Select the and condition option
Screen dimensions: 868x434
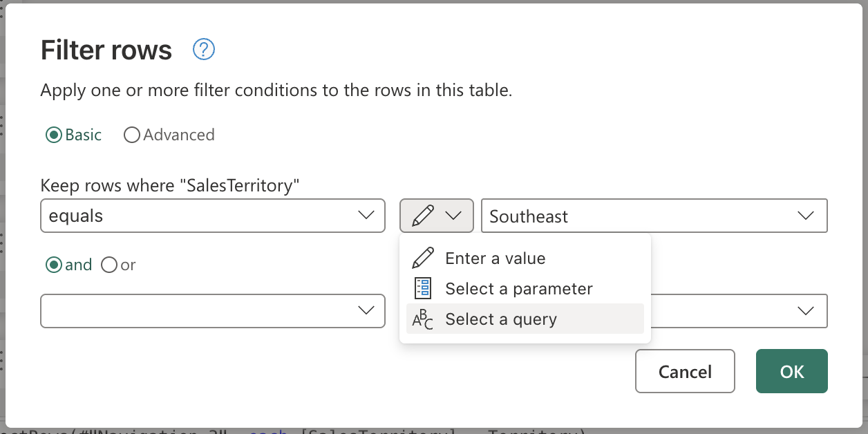[x=53, y=265]
